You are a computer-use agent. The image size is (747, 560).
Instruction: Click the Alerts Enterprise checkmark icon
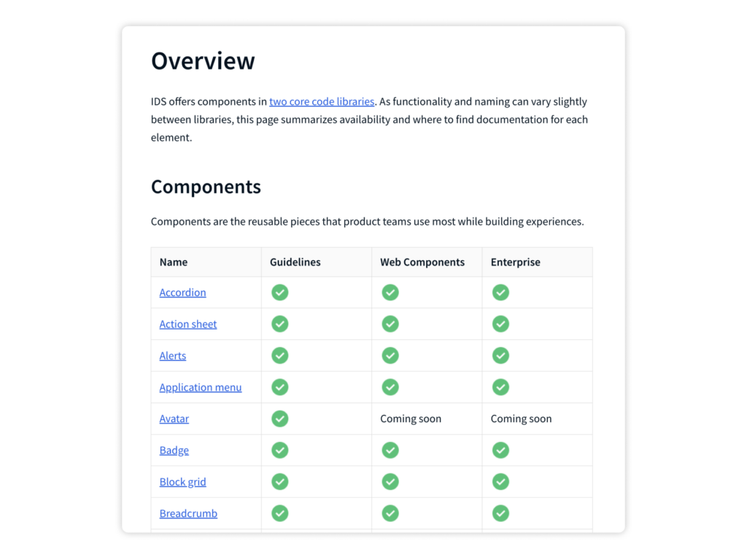coord(500,355)
